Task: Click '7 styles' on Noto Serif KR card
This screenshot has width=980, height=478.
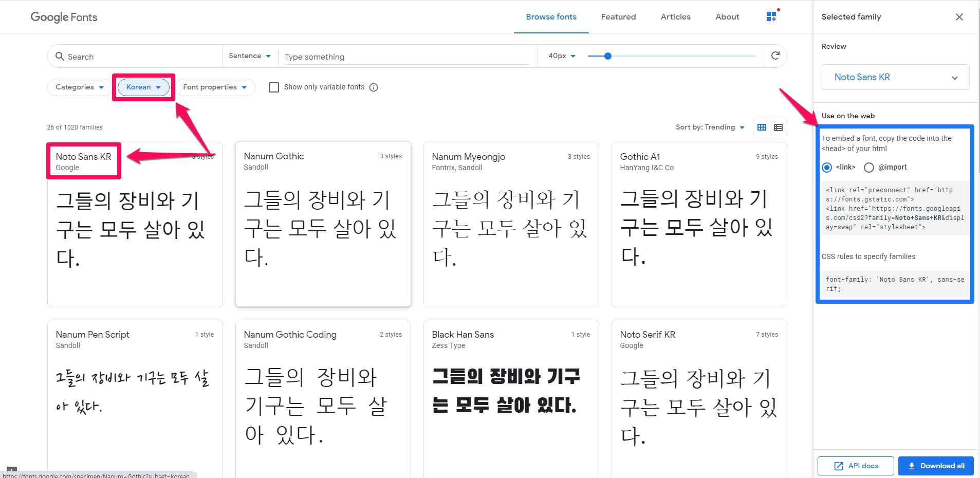Action: (x=767, y=335)
